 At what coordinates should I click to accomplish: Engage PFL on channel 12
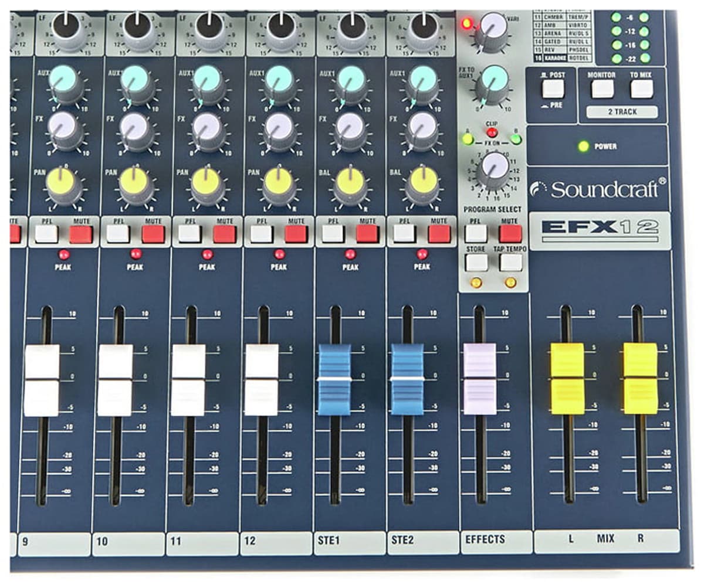tap(261, 234)
